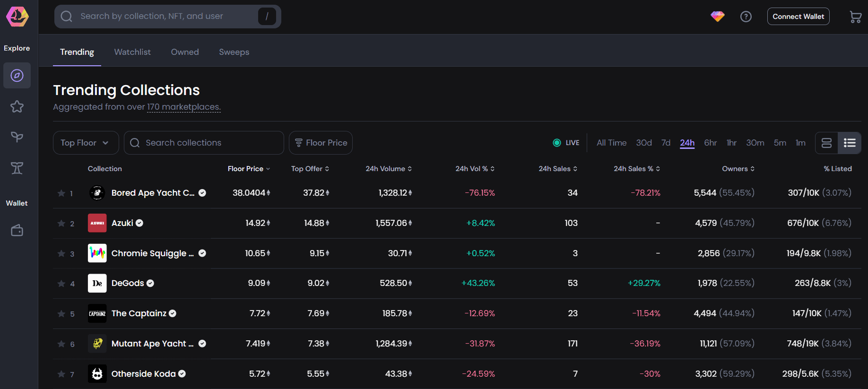Select the 1m time range

coord(800,143)
